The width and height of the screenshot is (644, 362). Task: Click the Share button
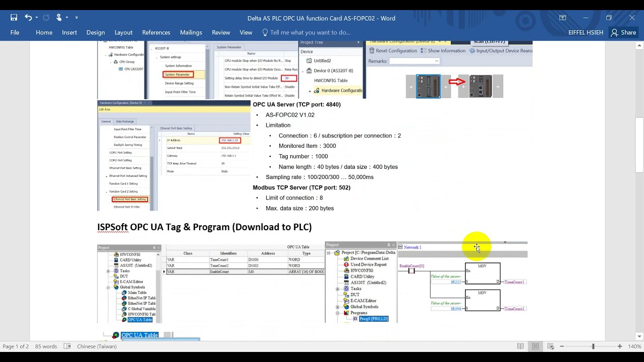(623, 32)
